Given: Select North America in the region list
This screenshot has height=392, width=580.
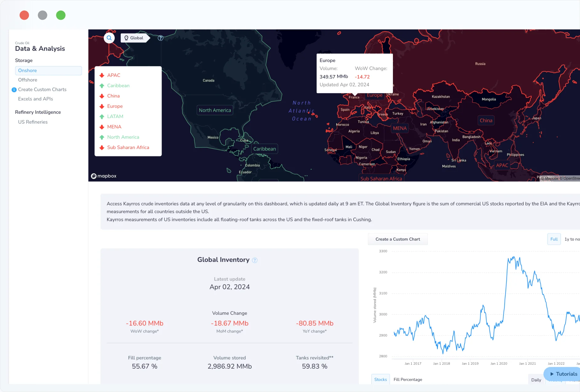Looking at the screenshot, I should click(x=123, y=137).
